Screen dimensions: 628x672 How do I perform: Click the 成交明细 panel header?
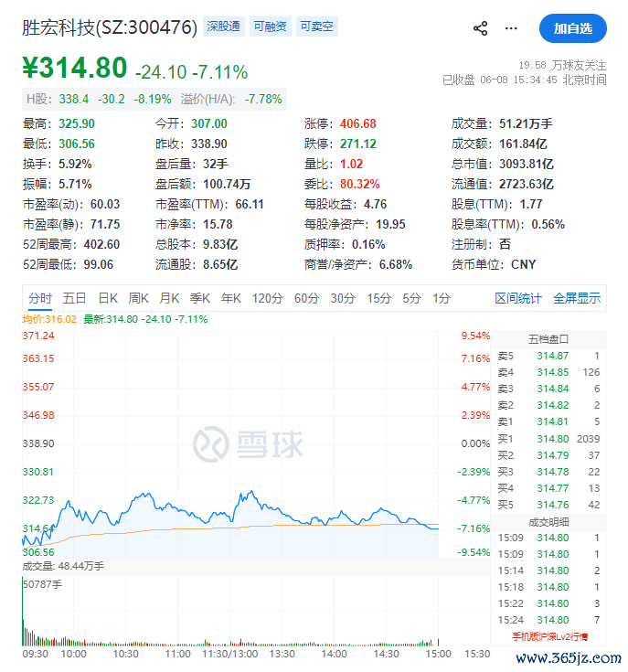tap(548, 522)
